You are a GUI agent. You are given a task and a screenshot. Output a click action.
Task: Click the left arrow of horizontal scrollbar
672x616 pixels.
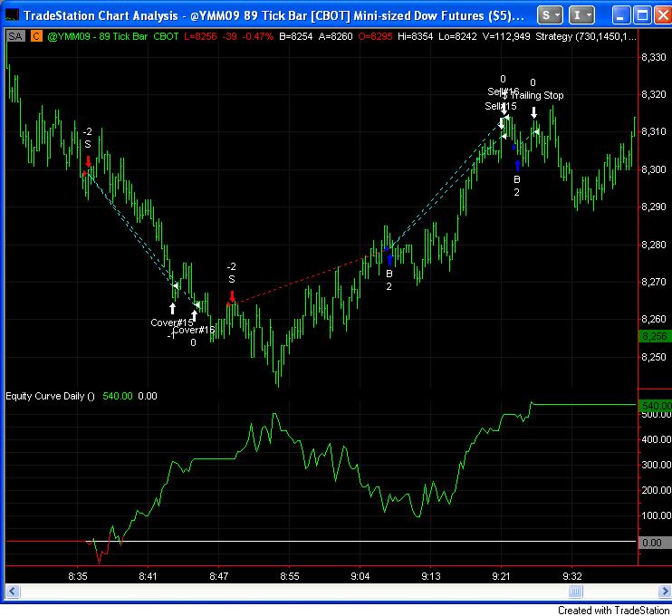tap(12, 592)
